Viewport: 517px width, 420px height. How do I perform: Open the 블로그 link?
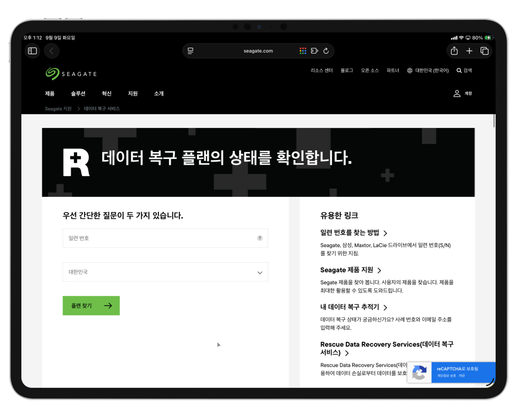pyautogui.click(x=346, y=71)
